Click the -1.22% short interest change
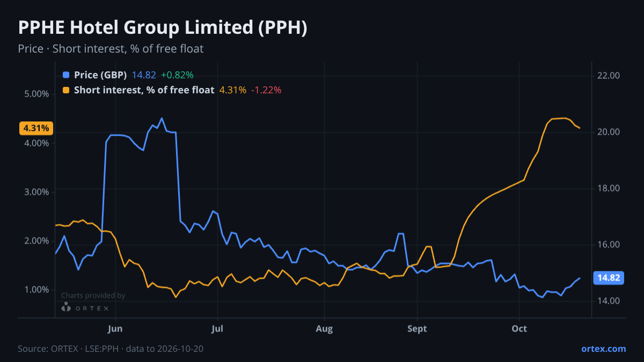Viewport: 644px width, 362px height. [x=267, y=90]
